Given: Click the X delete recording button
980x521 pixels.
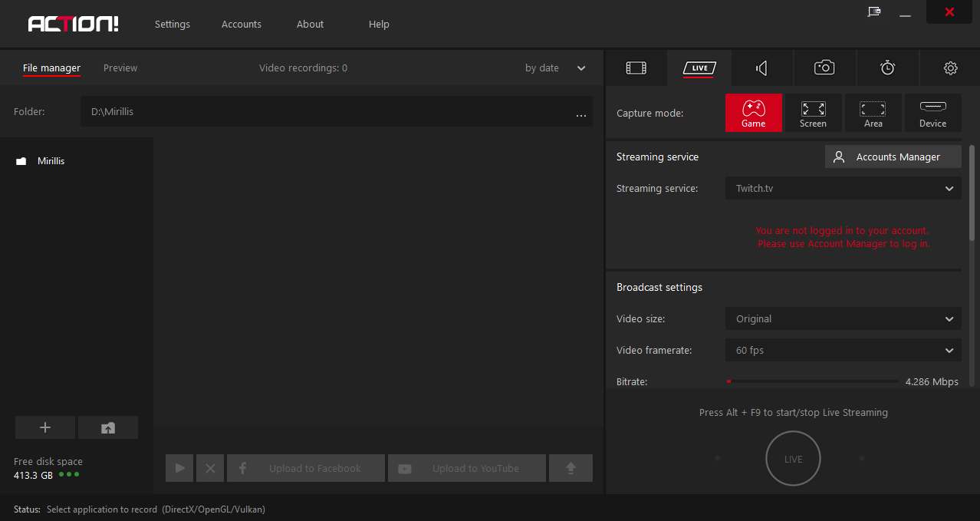Looking at the screenshot, I should pos(210,468).
